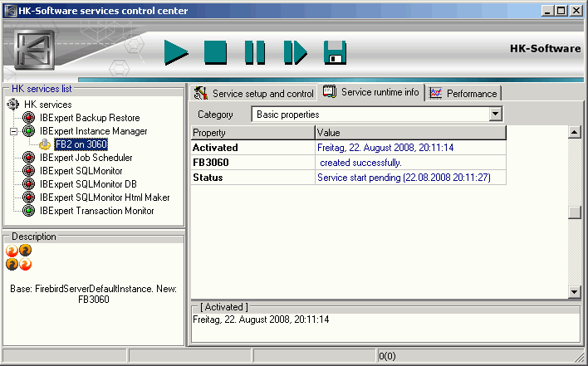The width and height of the screenshot is (588, 366).
Task: Click red status icon of IBExpert SQLMonitor DB
Action: 28,184
